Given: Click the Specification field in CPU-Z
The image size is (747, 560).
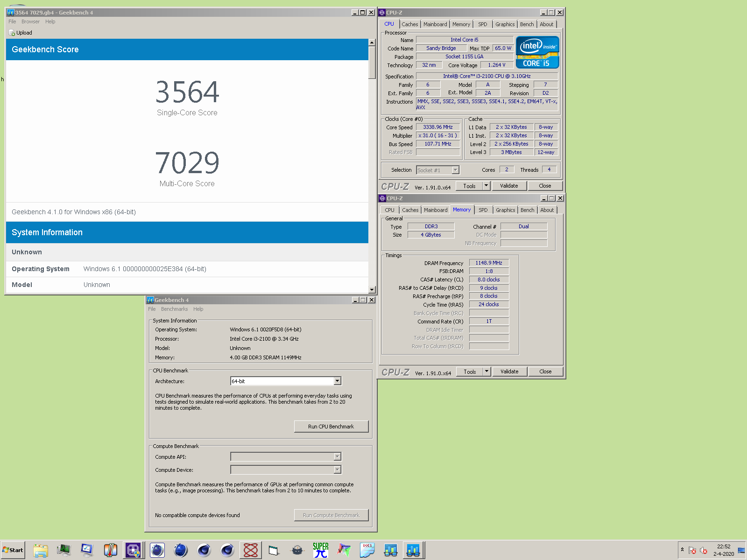Looking at the screenshot, I should 487,76.
